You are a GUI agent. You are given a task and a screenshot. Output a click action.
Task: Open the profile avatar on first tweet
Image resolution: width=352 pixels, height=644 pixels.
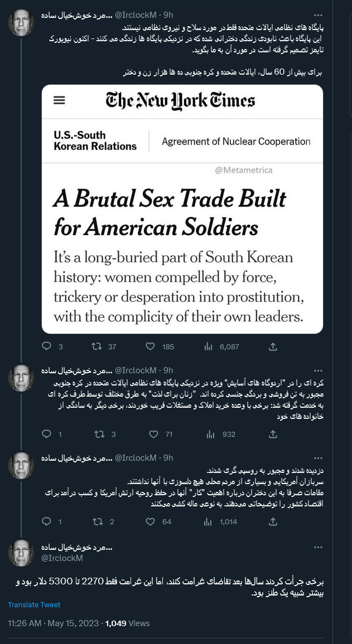coord(21,23)
